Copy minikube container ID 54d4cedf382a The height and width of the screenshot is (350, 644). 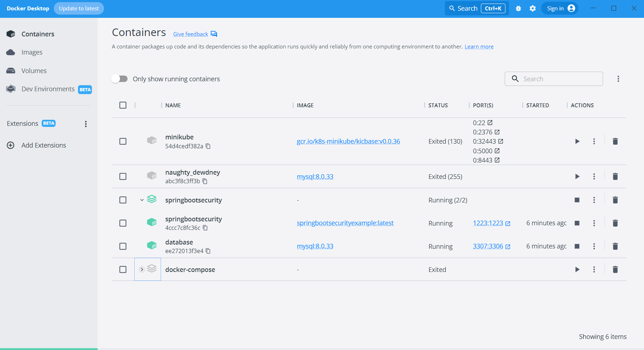pos(208,146)
